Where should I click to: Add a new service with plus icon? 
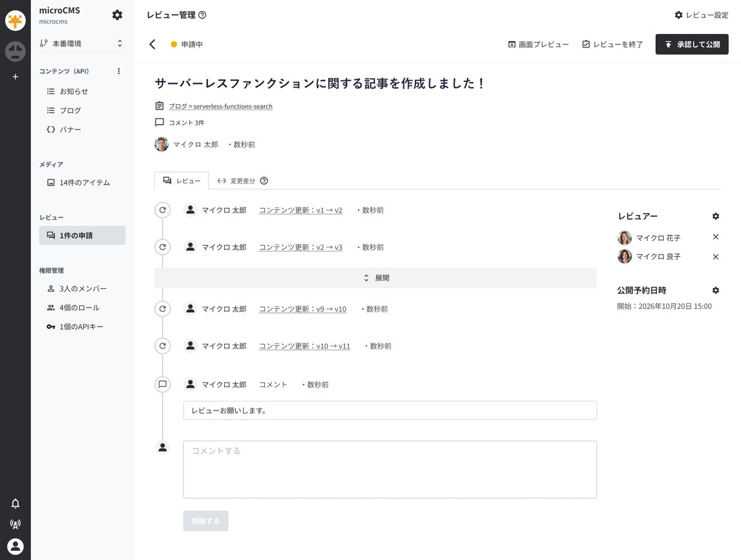pyautogui.click(x=15, y=77)
